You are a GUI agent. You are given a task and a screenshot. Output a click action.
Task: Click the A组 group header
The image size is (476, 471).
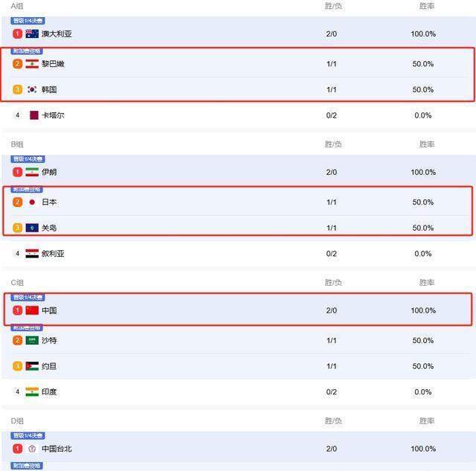pyautogui.click(x=17, y=6)
